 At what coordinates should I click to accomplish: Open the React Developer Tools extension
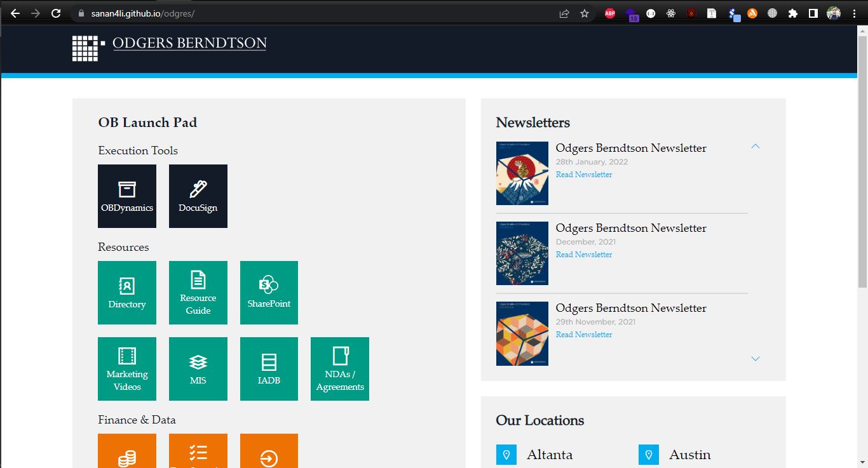pyautogui.click(x=671, y=13)
